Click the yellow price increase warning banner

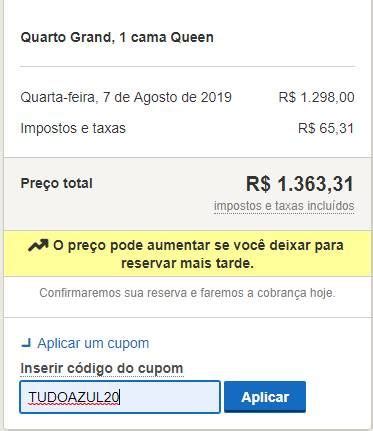(187, 253)
